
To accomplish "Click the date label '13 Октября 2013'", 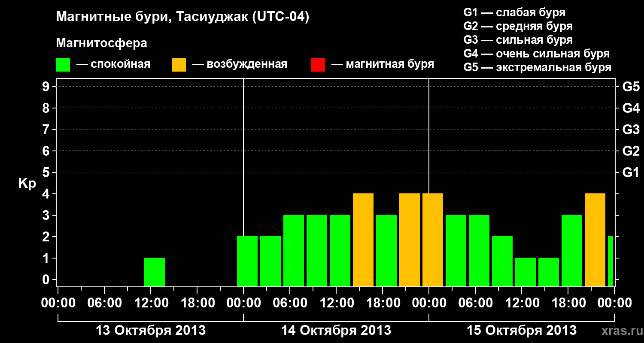I will pyautogui.click(x=151, y=331).
